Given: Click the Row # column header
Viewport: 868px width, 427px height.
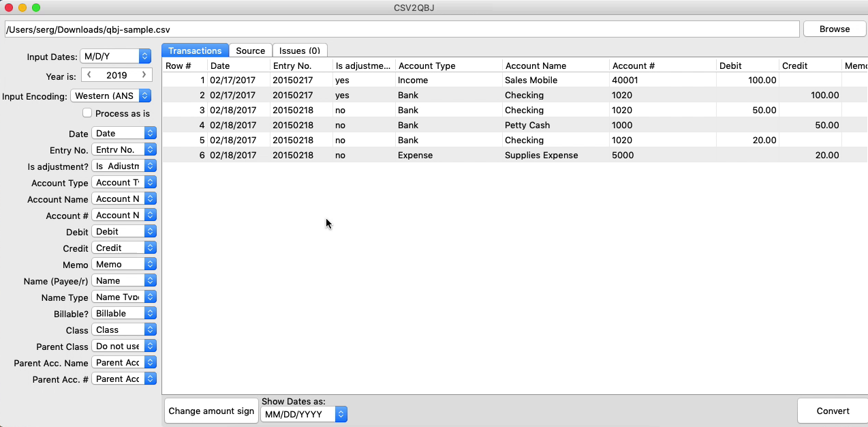Looking at the screenshot, I should 185,65.
